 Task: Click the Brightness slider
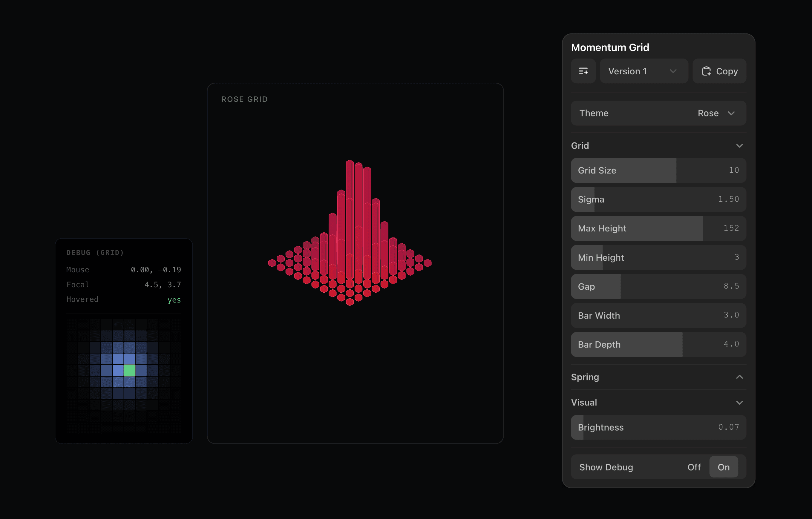point(658,427)
